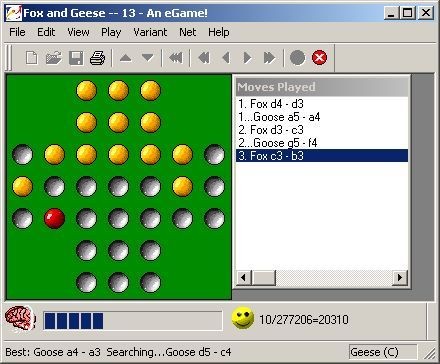Click the New game page icon
Screen dimensions: 440x364
[x=32, y=58]
